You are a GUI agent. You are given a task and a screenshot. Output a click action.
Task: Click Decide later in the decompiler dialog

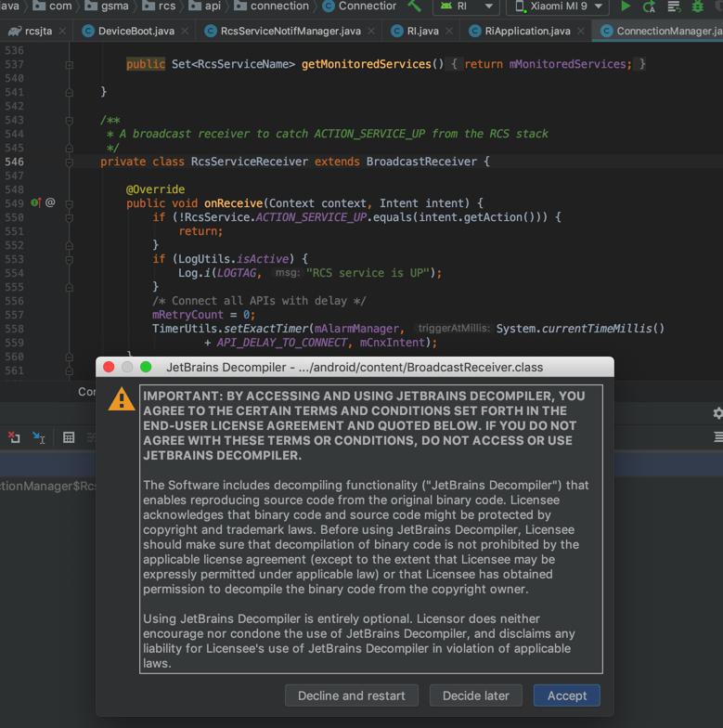tap(475, 695)
